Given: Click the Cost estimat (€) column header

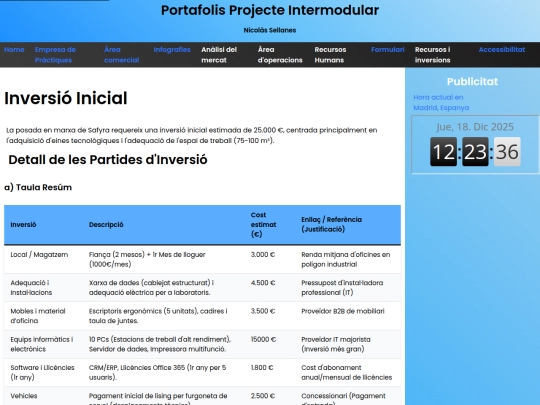Looking at the screenshot, I should point(270,225).
